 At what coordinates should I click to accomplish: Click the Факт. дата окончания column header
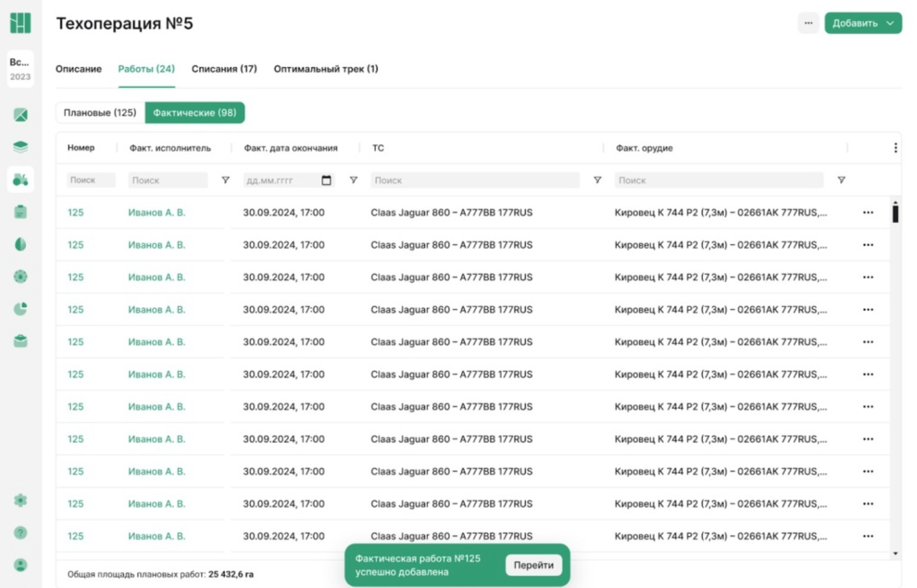(x=291, y=148)
